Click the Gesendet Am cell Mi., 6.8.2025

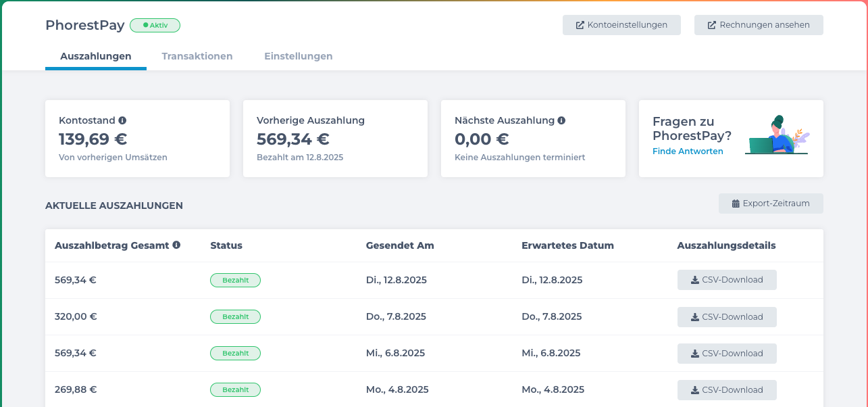[395, 353]
